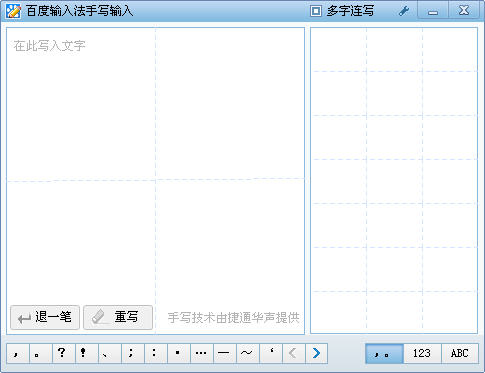Select the punctuation symbols tab
This screenshot has height=373, width=485.
pyautogui.click(x=384, y=353)
